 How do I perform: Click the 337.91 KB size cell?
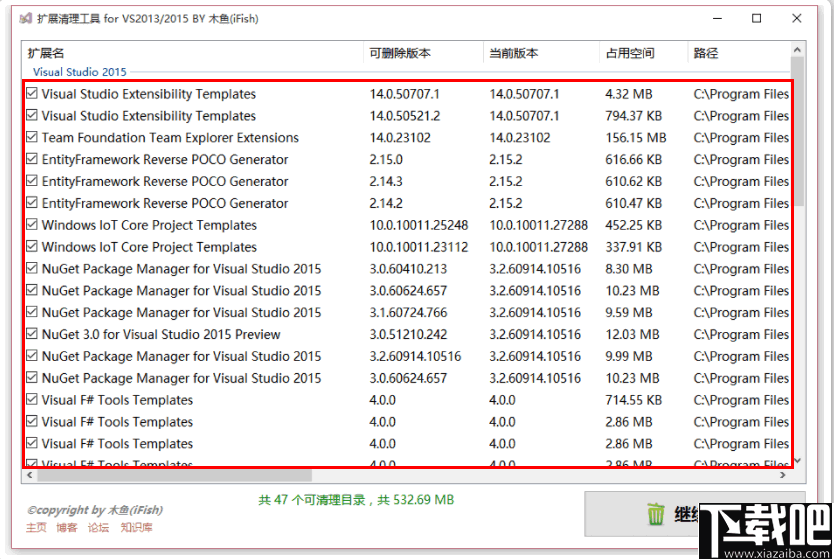pyautogui.click(x=633, y=247)
